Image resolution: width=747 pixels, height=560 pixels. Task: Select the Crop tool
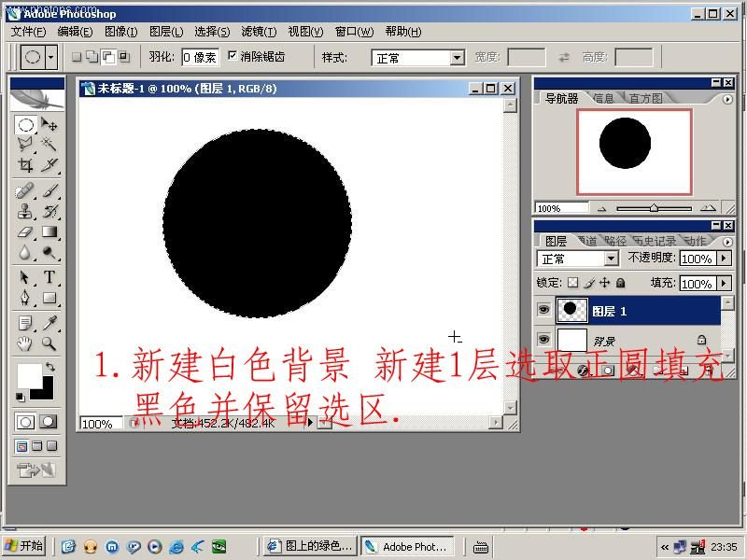click(26, 165)
